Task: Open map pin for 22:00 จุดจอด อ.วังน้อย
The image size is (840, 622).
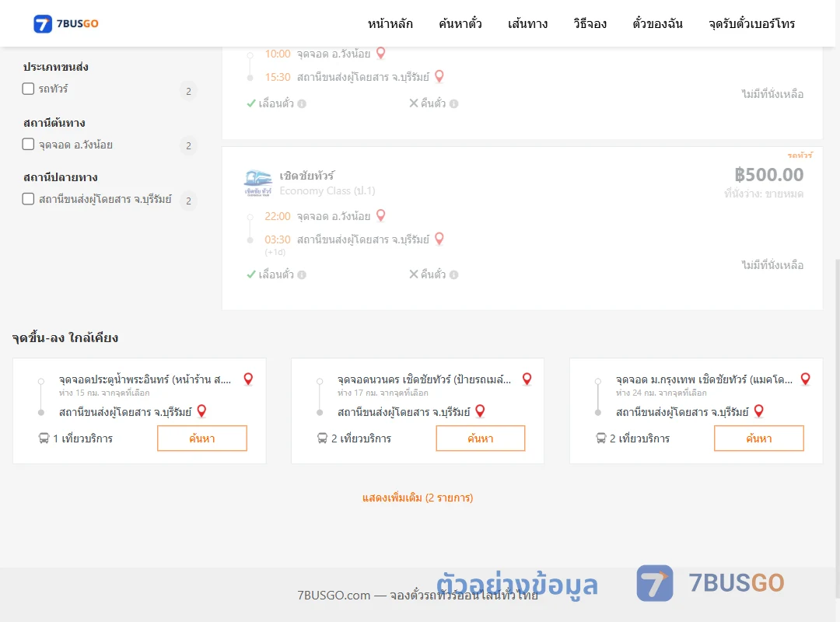Action: click(381, 215)
